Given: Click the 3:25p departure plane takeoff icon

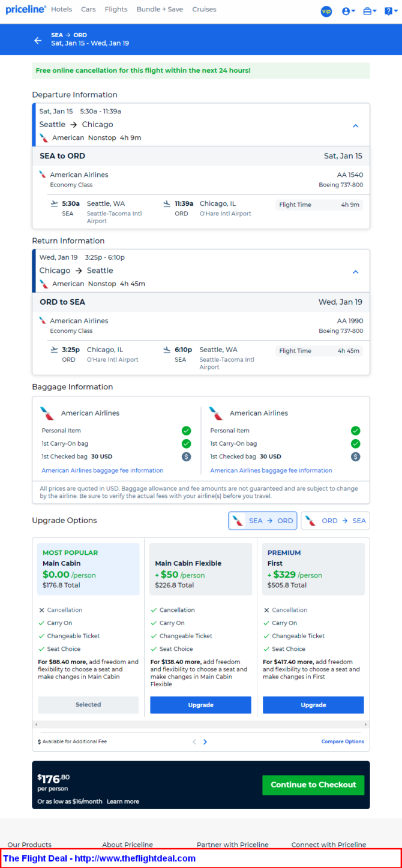Looking at the screenshot, I should 55,350.
